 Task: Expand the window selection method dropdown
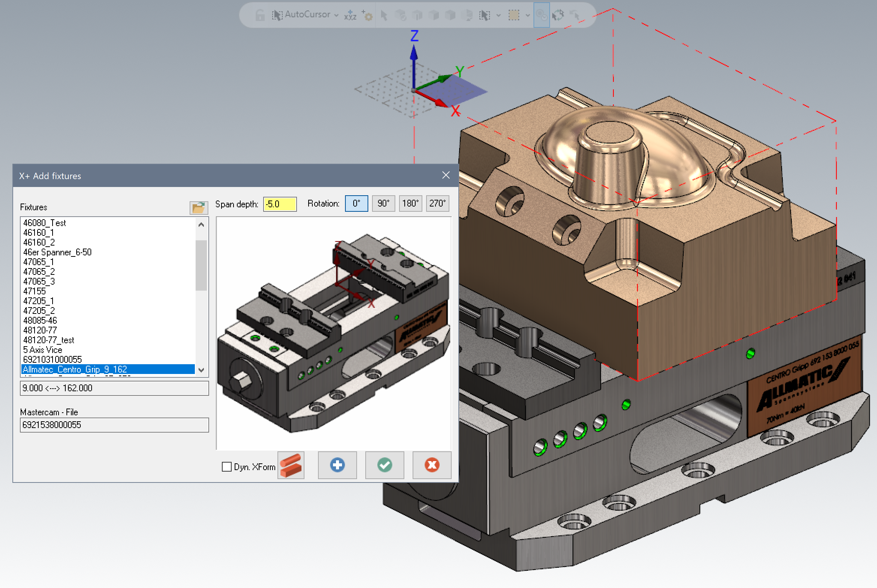[499, 15]
